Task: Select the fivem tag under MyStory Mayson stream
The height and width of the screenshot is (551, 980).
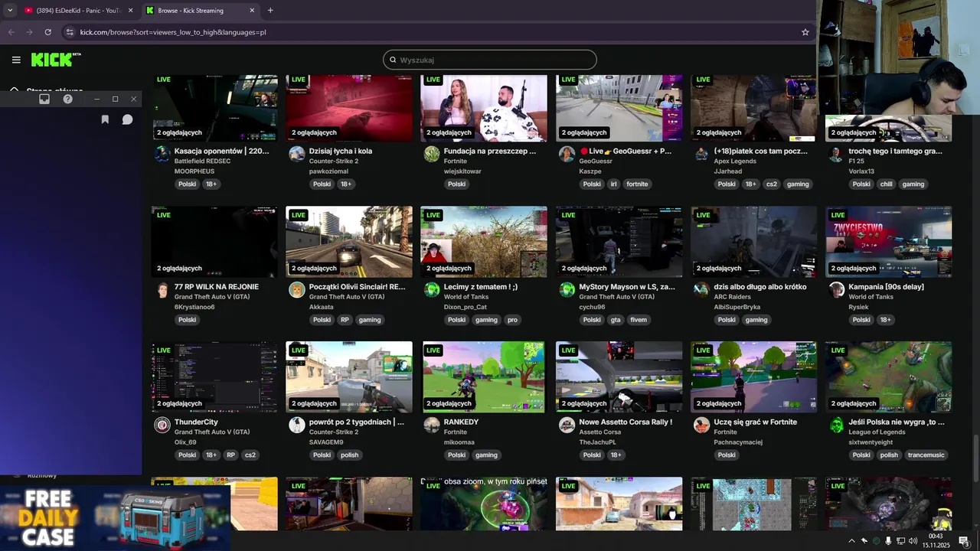Action: point(639,320)
